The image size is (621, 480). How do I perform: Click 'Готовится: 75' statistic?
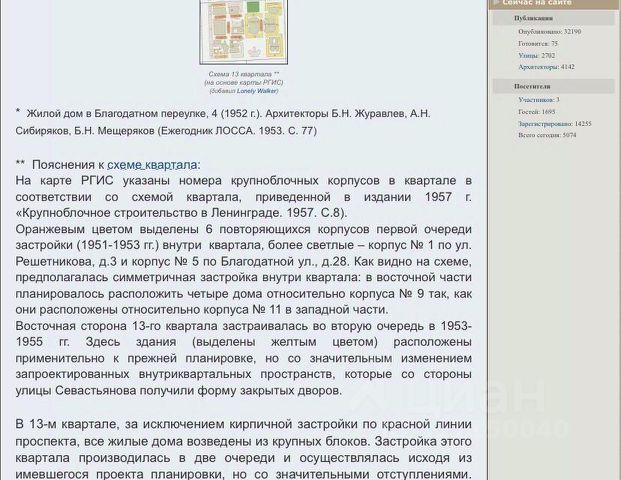pos(537,44)
